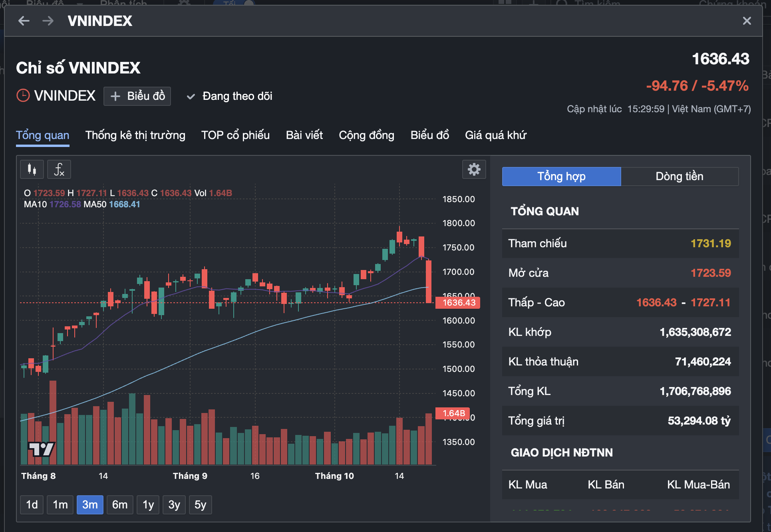
Task: Select the Tổng hợp panel toggle
Action: [x=561, y=177]
